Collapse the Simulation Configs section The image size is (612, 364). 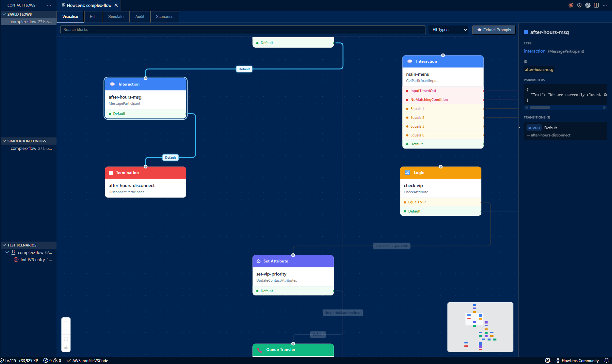point(28,141)
